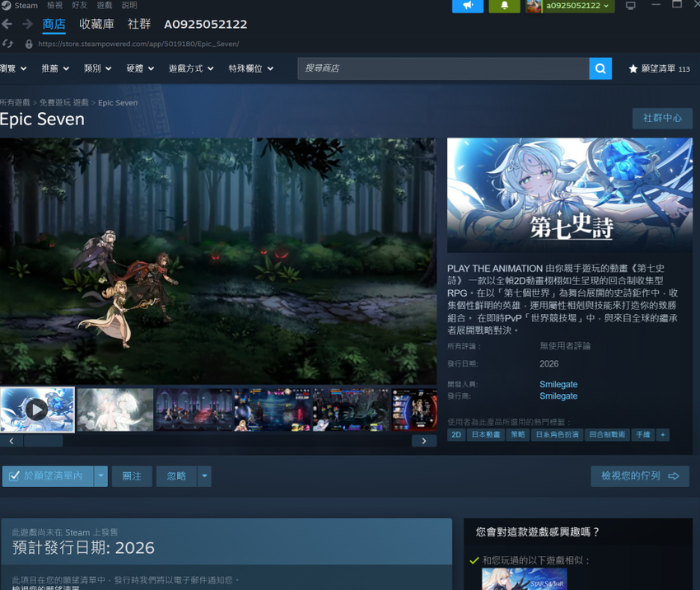Open the wishlist star link
Screen dimensions: 700x590
pos(659,68)
